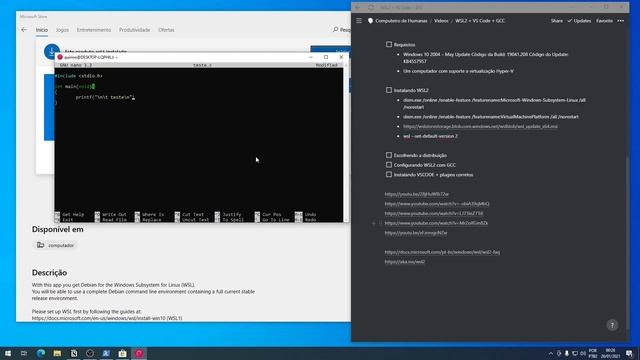Open the WSL2 + VS Code + GCC breadcrumb

pyautogui.click(x=480, y=20)
